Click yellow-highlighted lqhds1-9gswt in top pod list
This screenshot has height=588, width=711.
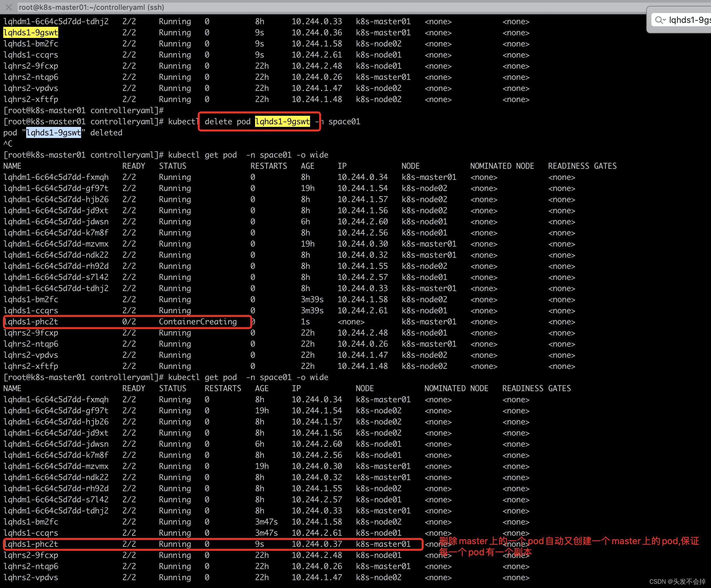tap(31, 32)
